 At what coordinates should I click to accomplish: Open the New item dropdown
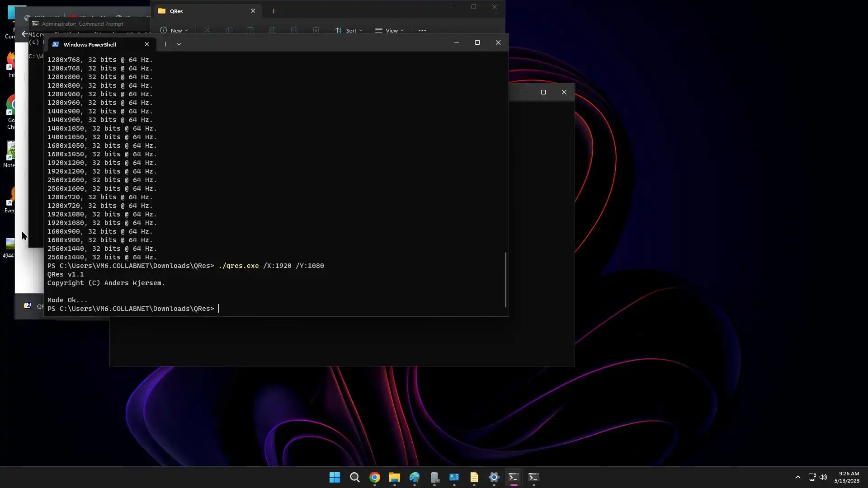click(174, 30)
